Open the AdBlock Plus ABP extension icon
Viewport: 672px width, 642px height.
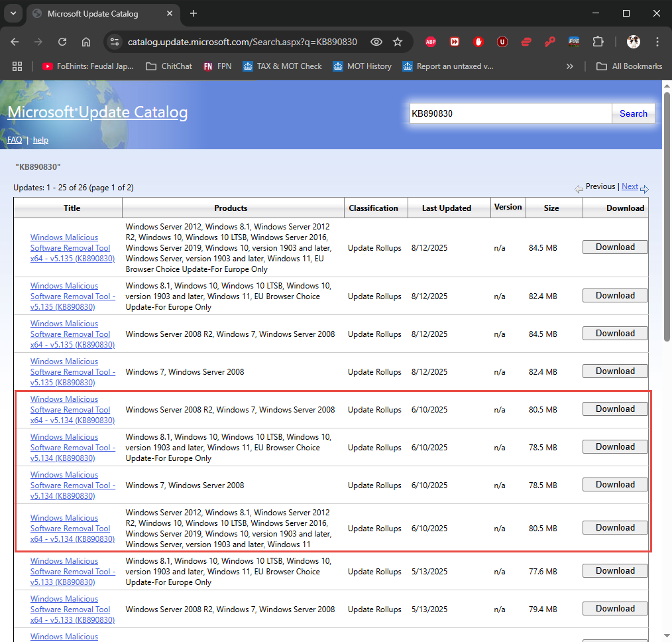[431, 42]
